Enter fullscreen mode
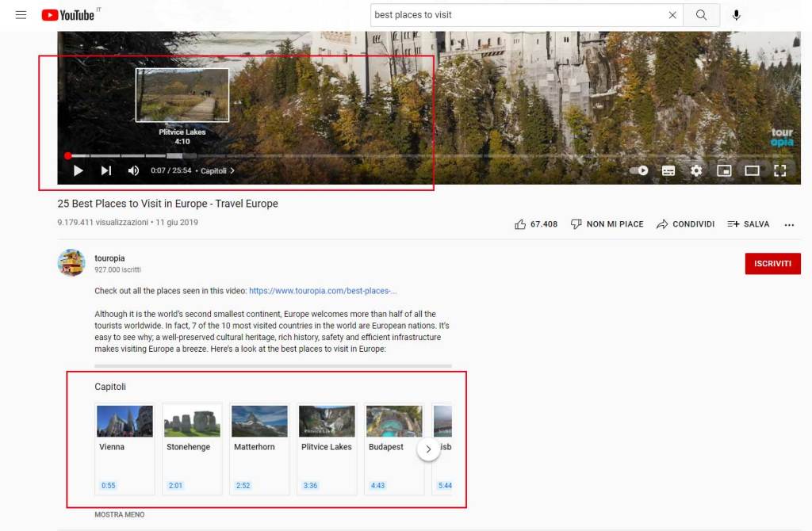The width and height of the screenshot is (812, 531). point(779,170)
